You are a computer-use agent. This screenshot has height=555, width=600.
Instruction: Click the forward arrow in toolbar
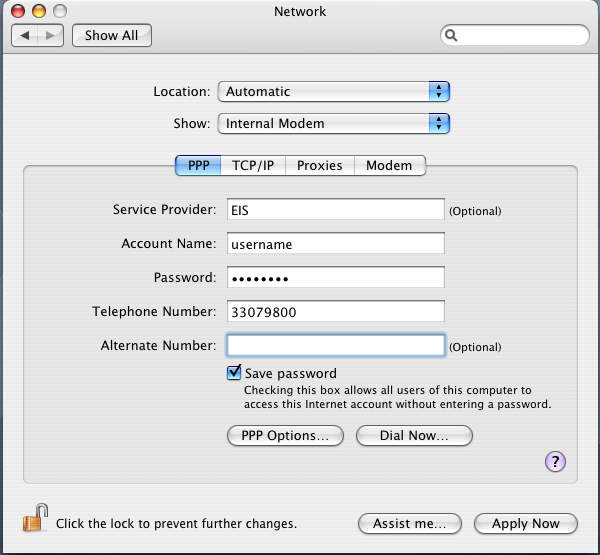(51, 35)
